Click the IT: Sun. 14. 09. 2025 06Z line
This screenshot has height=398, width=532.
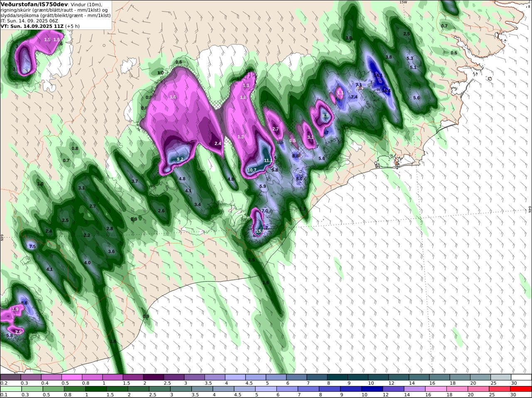30,21
